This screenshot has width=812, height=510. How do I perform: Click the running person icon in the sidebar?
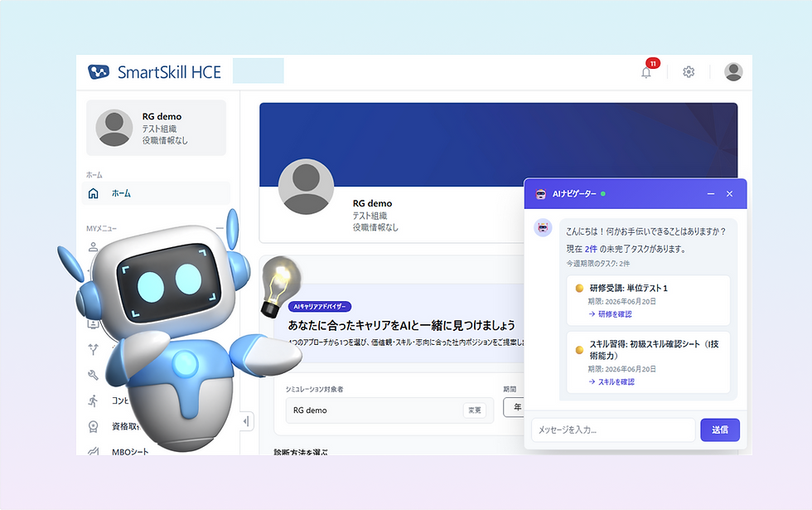(93, 401)
